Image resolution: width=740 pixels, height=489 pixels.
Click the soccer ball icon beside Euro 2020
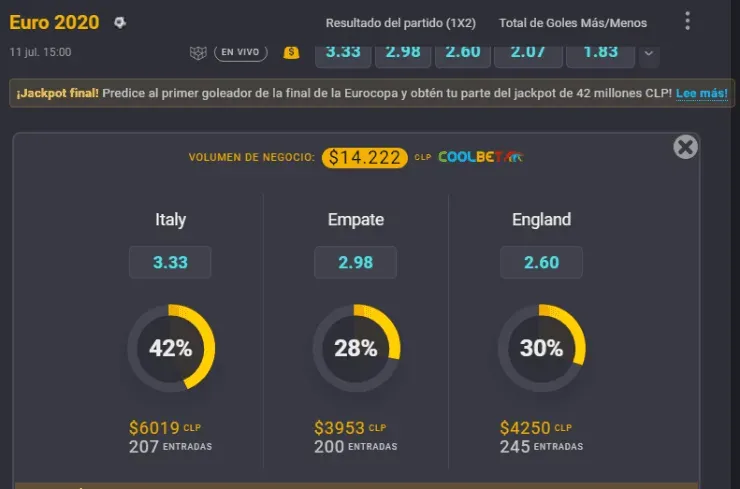tap(120, 22)
